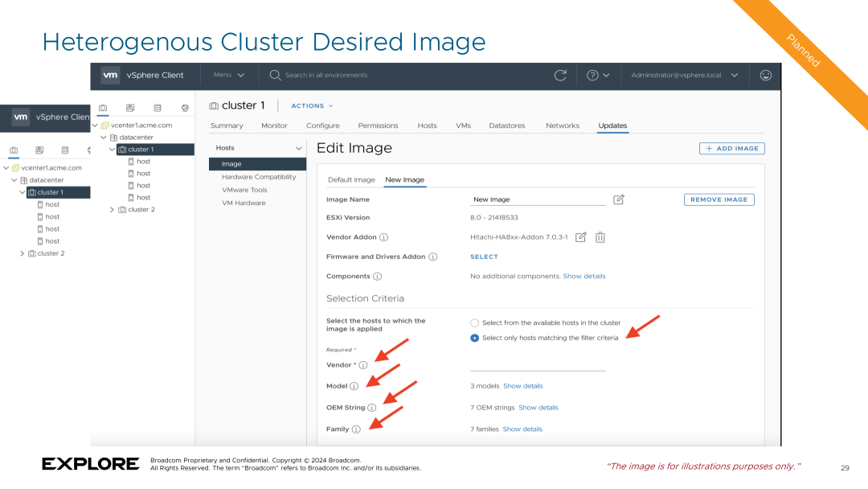Show info for Components

377,277
